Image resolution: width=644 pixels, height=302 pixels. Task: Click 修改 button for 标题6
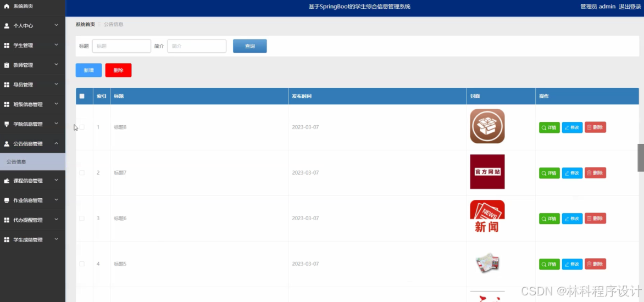572,219
